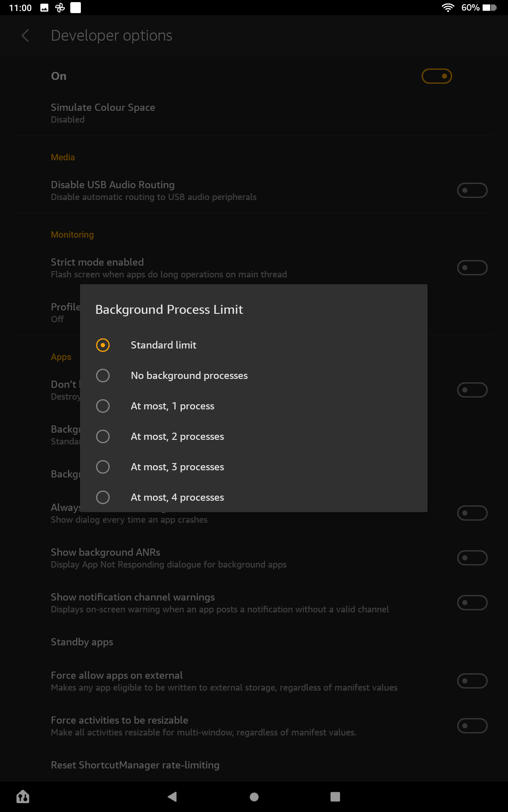Enable Show background ANRs
The image size is (508, 812).
pos(472,558)
